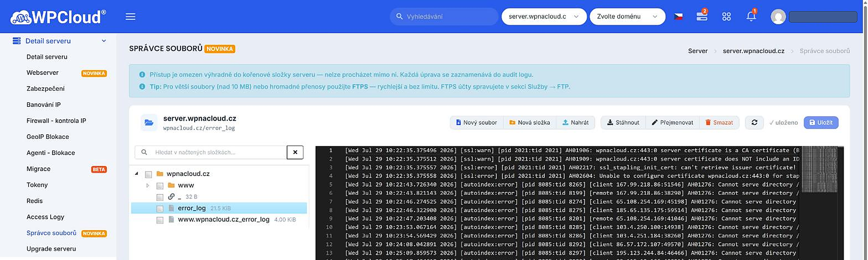
Task: Open the Zvolte doménu dropdown
Action: [x=627, y=16]
